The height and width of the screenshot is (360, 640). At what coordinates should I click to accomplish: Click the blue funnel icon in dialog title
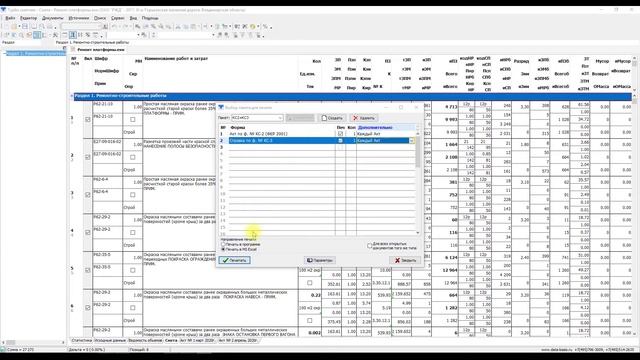pyautogui.click(x=221, y=107)
